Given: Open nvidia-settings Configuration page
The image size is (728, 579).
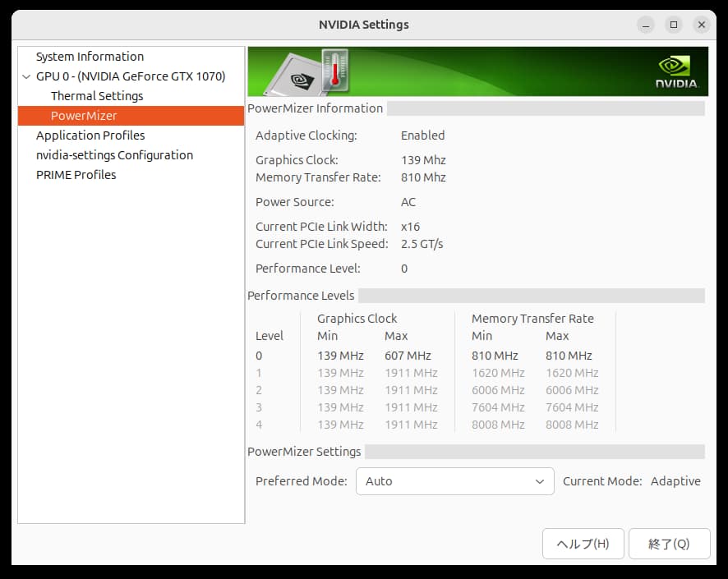Looking at the screenshot, I should click(115, 155).
